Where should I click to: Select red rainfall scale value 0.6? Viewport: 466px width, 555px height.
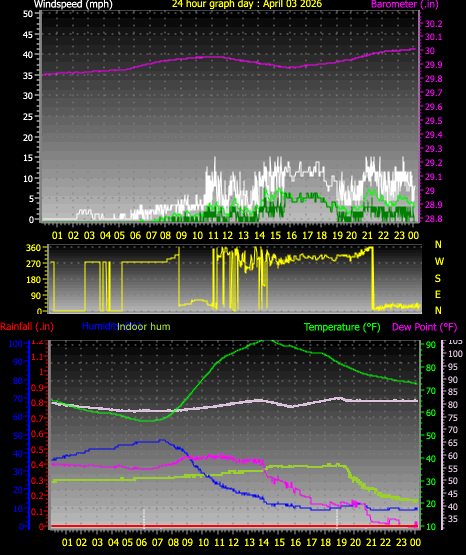38,434
